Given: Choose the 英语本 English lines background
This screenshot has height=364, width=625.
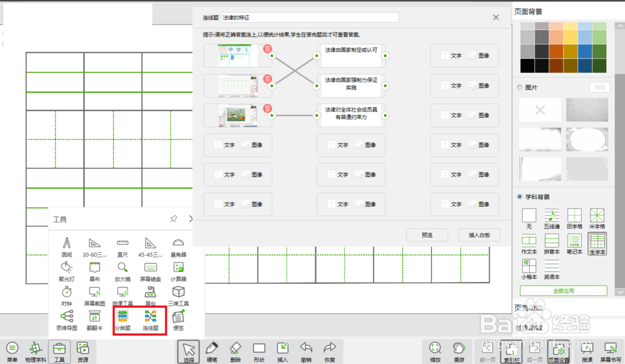Looking at the screenshot, I should click(552, 269).
